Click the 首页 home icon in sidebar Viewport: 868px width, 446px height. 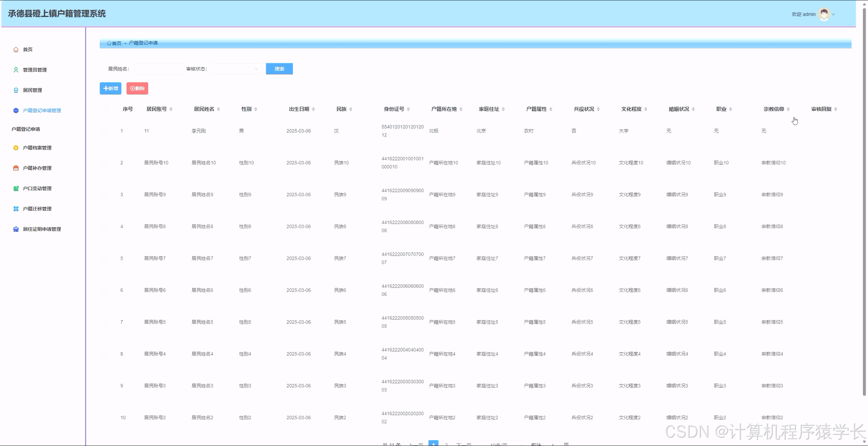pyautogui.click(x=16, y=50)
